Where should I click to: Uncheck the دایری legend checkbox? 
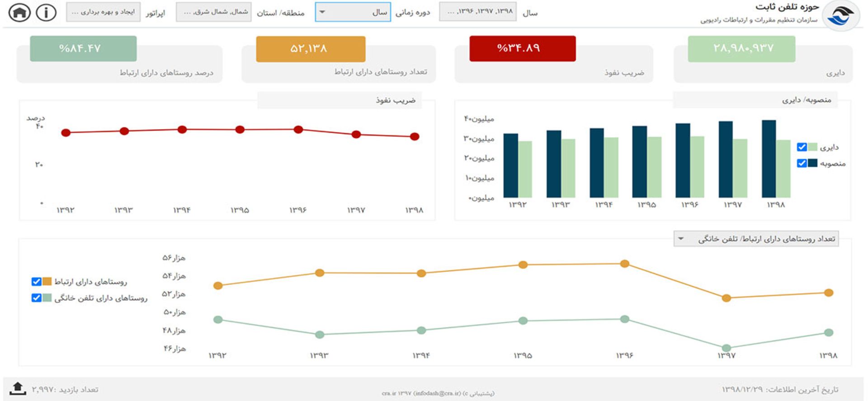coord(802,147)
